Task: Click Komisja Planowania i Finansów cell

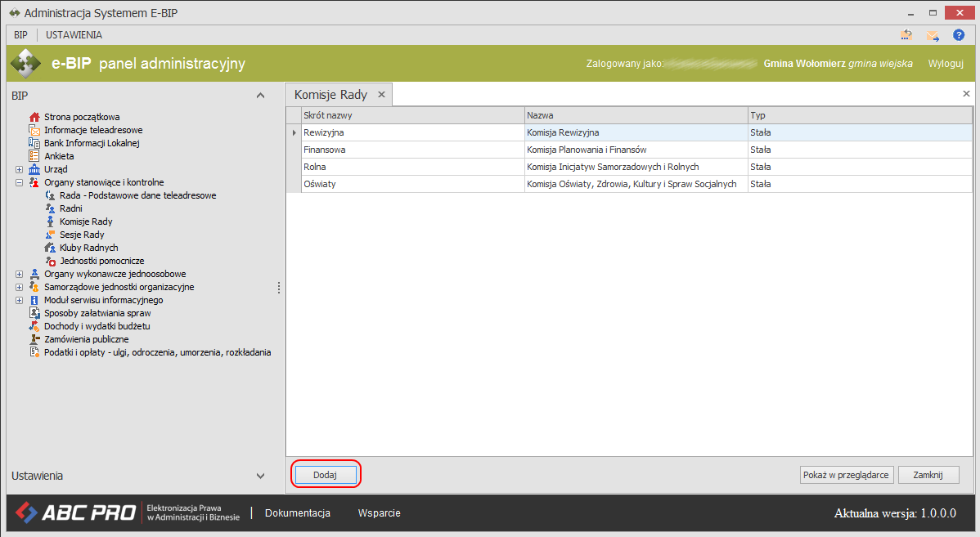Action: 636,150
